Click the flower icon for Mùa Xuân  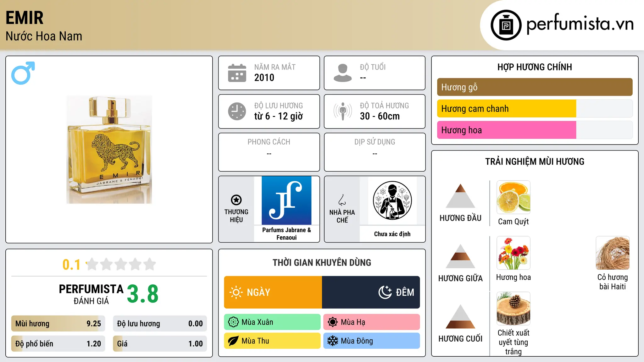point(233,322)
